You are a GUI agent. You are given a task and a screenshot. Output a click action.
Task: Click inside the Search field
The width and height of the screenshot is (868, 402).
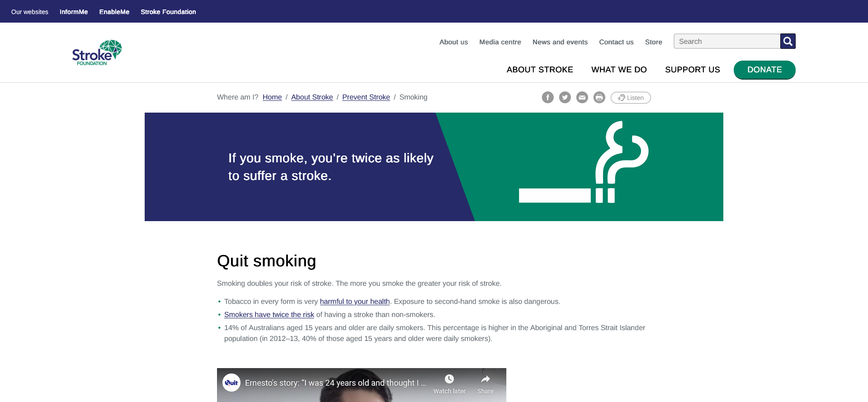tap(726, 42)
